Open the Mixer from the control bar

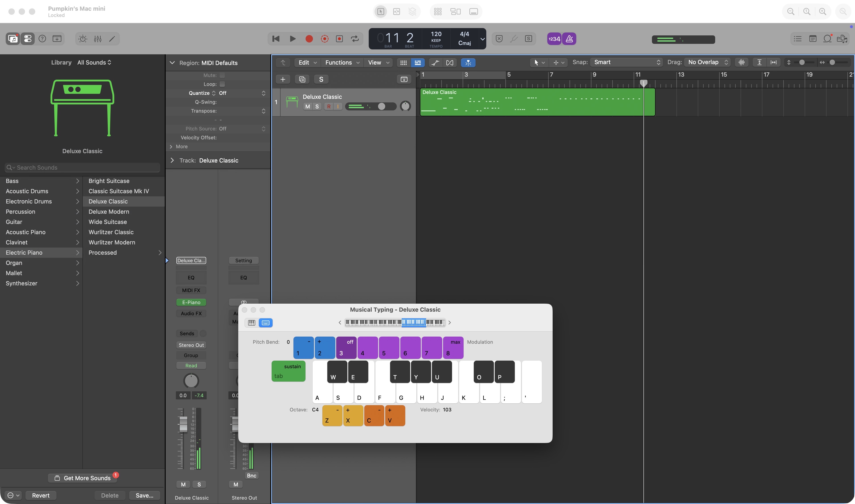click(x=98, y=39)
